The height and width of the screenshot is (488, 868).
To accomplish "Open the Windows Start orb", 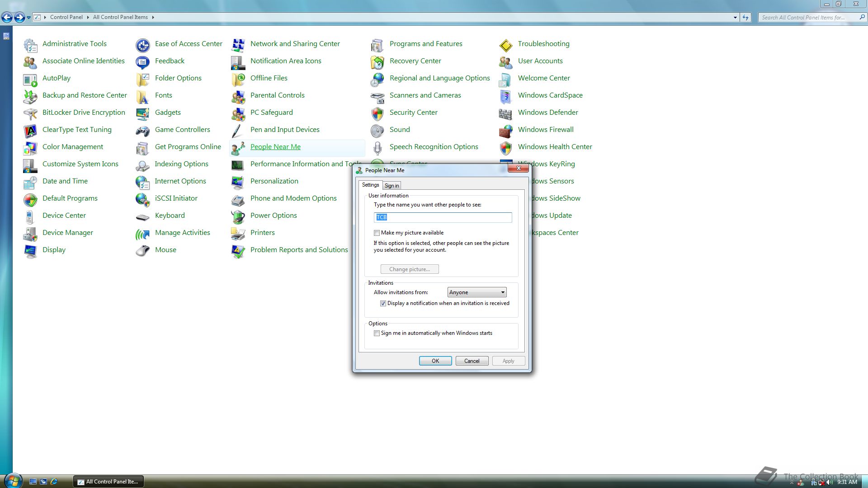I will point(13,480).
